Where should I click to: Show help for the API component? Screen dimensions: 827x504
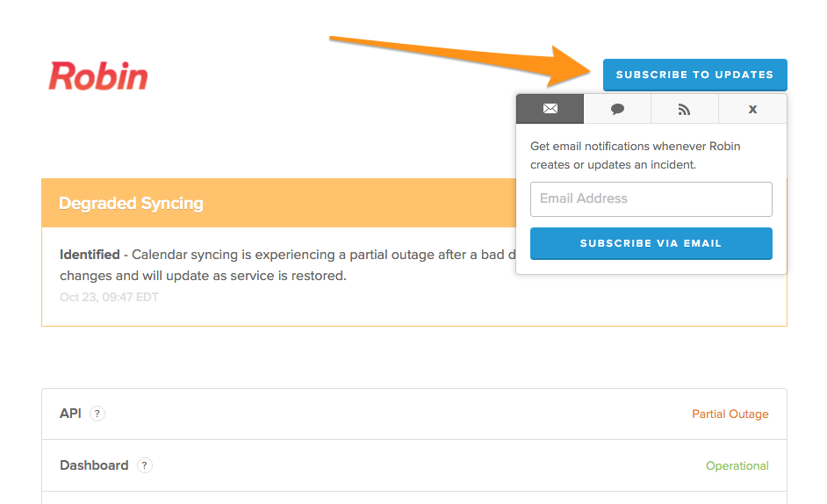[x=97, y=414]
